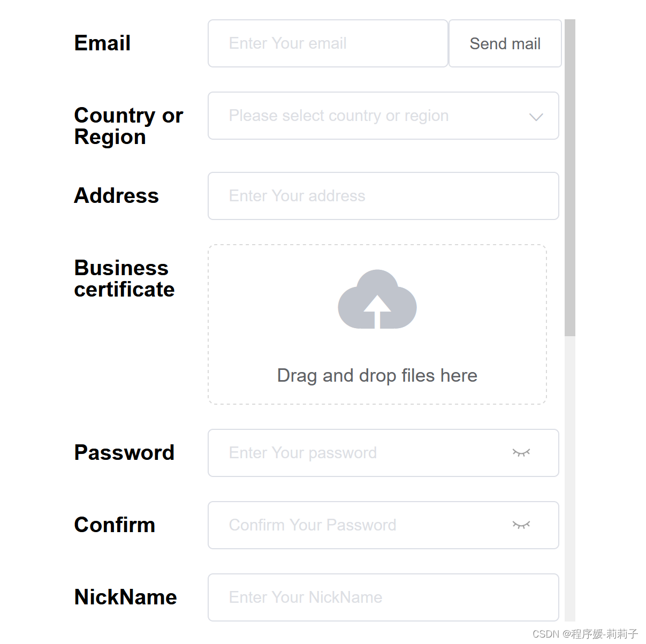The image size is (646, 644).
Task: Click the Send mail button
Action: point(505,43)
